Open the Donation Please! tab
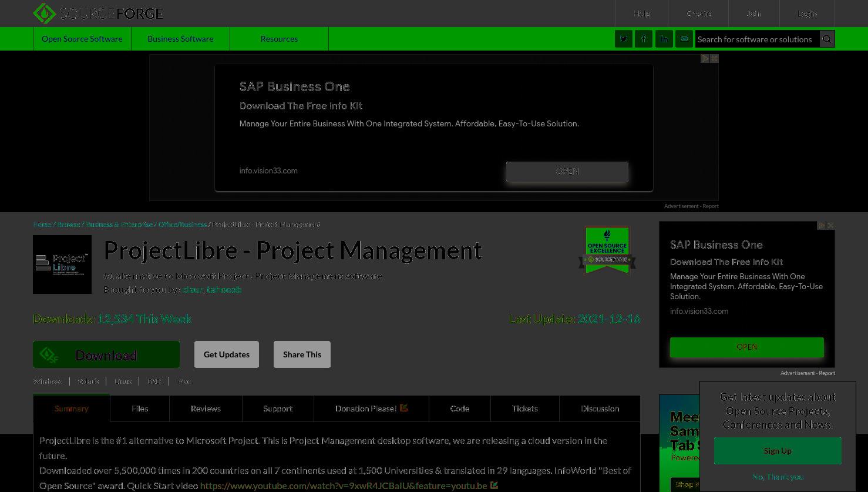This screenshot has width=868, height=492. (371, 409)
